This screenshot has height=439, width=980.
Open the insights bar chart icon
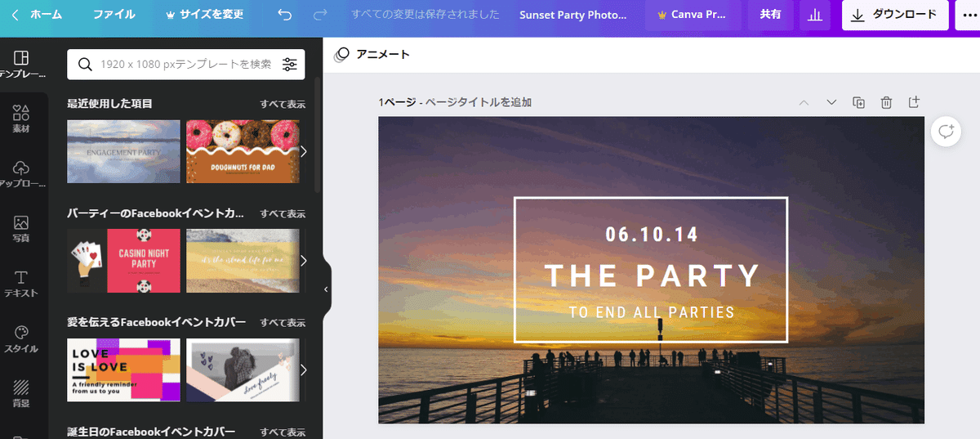click(814, 15)
